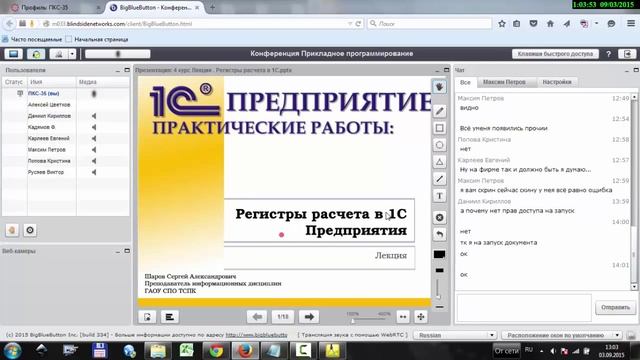Share your desktop
This screenshot has height=360, width=640.
[x=13, y=54]
